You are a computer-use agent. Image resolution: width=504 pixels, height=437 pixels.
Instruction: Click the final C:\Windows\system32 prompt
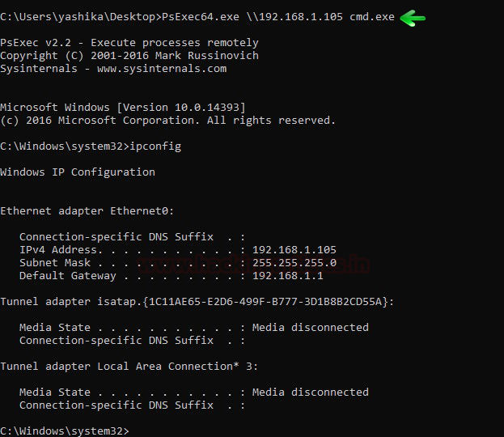point(64,431)
